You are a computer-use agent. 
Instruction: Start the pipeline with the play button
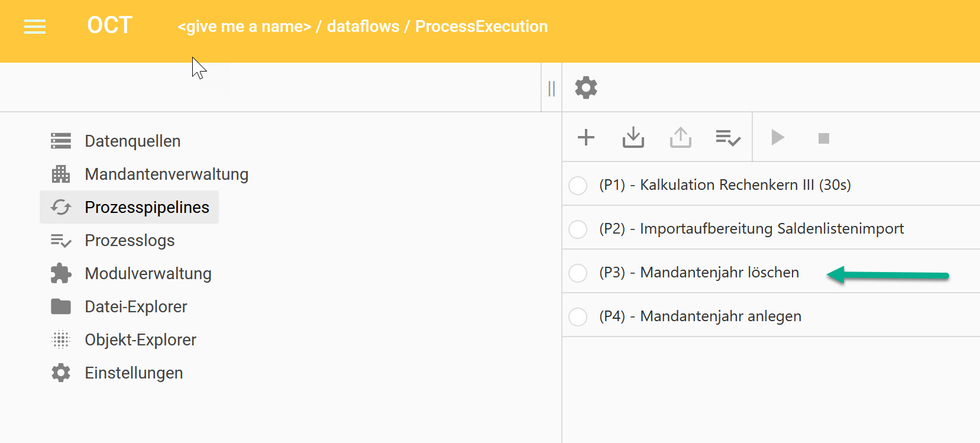[778, 138]
